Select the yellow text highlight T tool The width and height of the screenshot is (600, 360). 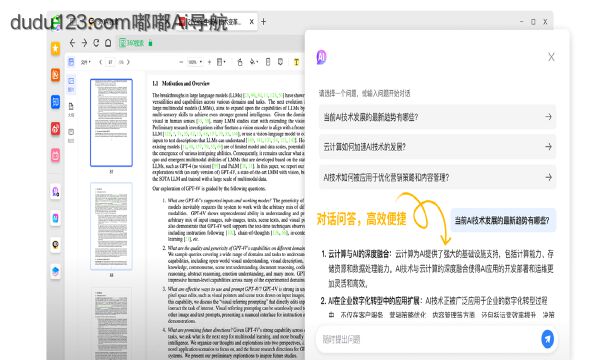coord(296,62)
